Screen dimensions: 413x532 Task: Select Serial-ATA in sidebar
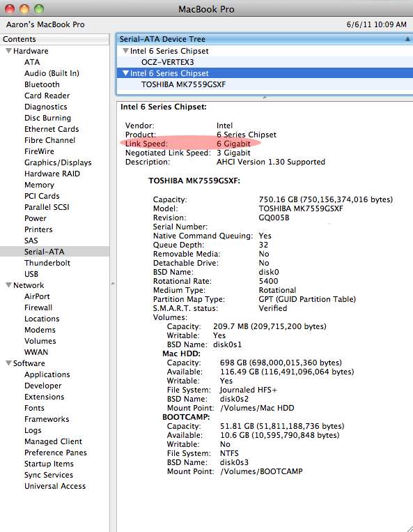click(44, 252)
